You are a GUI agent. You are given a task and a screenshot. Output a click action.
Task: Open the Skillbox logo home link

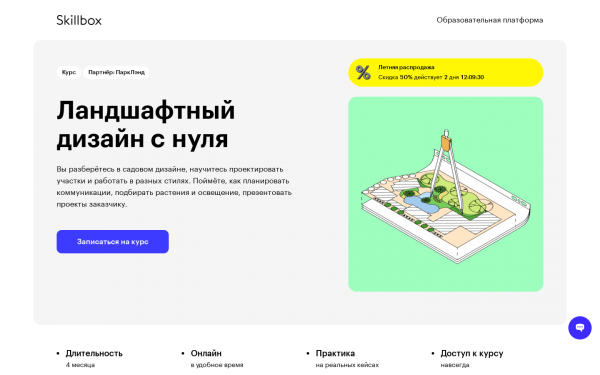click(x=79, y=20)
